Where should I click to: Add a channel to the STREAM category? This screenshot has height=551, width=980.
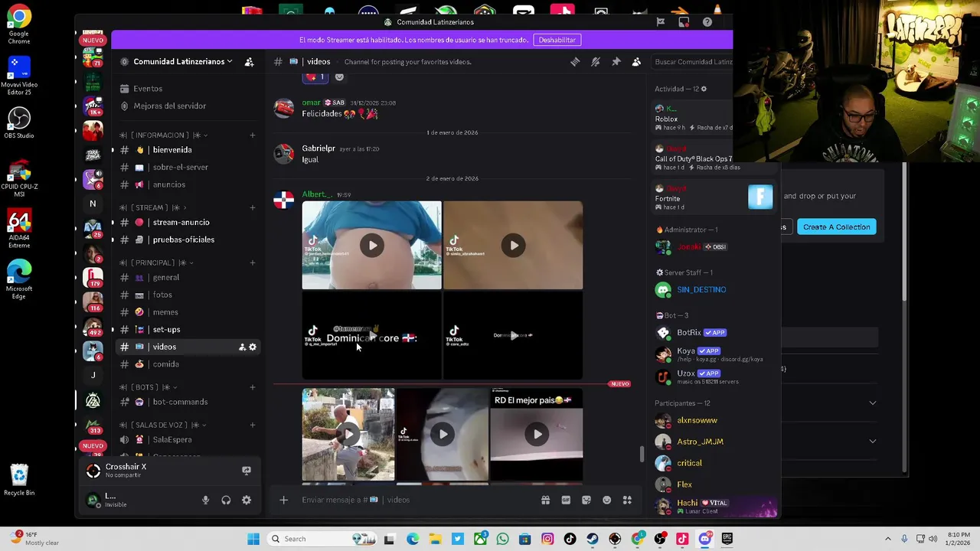pos(252,207)
